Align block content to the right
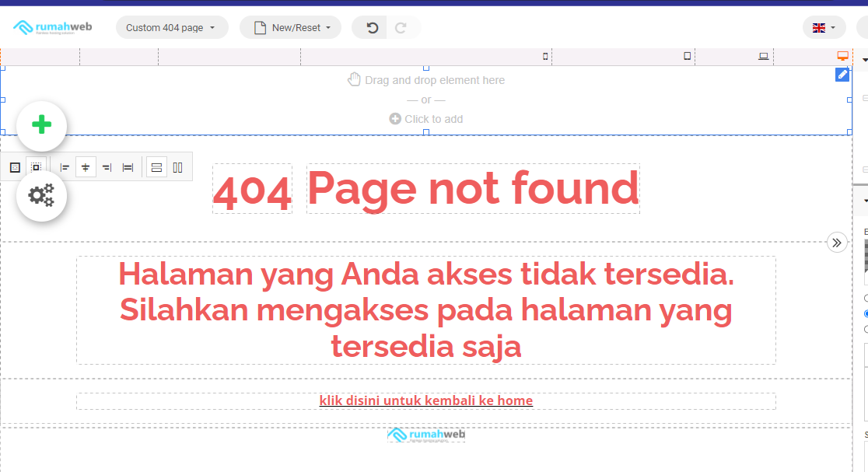868x472 pixels. 107,167
